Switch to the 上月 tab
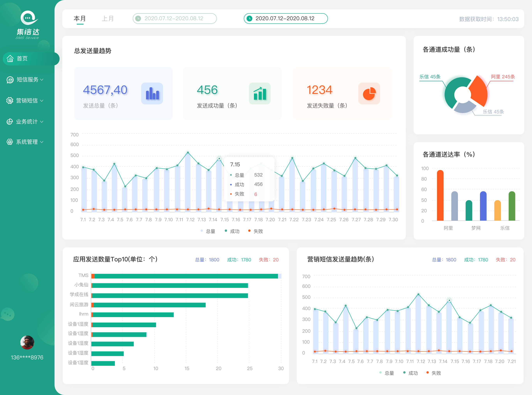The image size is (532, 395). point(108,19)
